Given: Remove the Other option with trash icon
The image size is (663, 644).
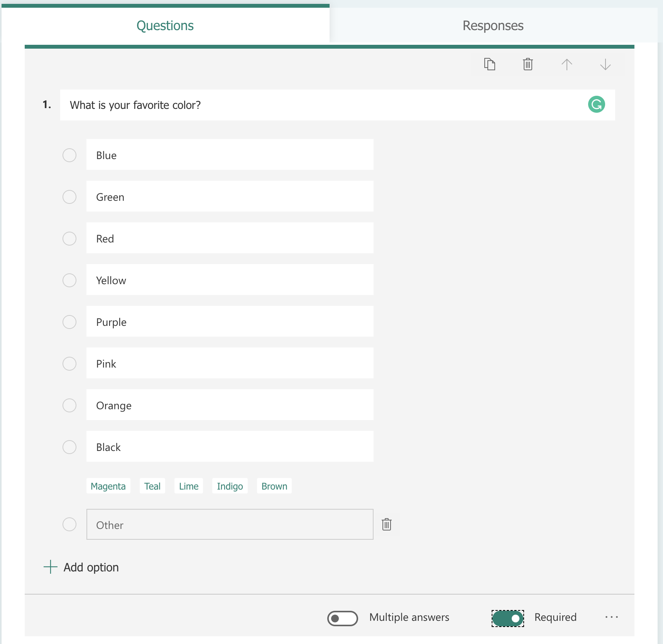Looking at the screenshot, I should [387, 524].
